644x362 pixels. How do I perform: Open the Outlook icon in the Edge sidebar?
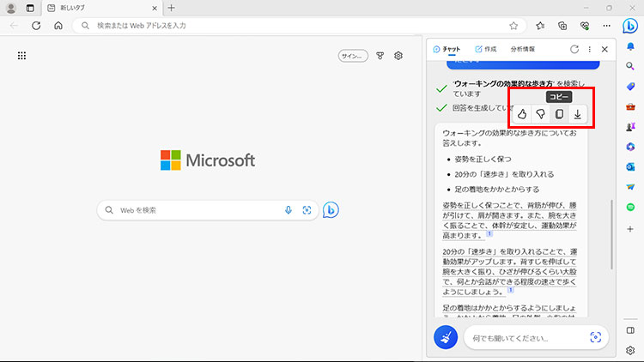(630, 166)
